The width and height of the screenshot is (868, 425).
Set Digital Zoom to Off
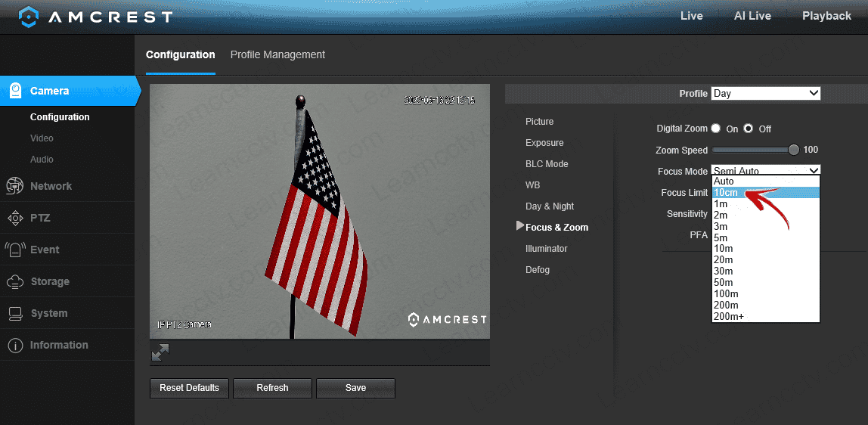749,129
